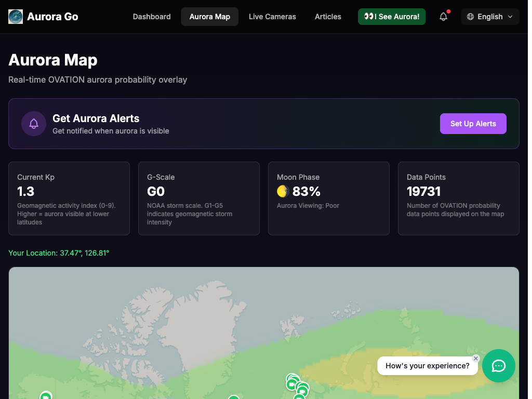Click the moon phase icon next to 83%
532x399 pixels.
282,191
